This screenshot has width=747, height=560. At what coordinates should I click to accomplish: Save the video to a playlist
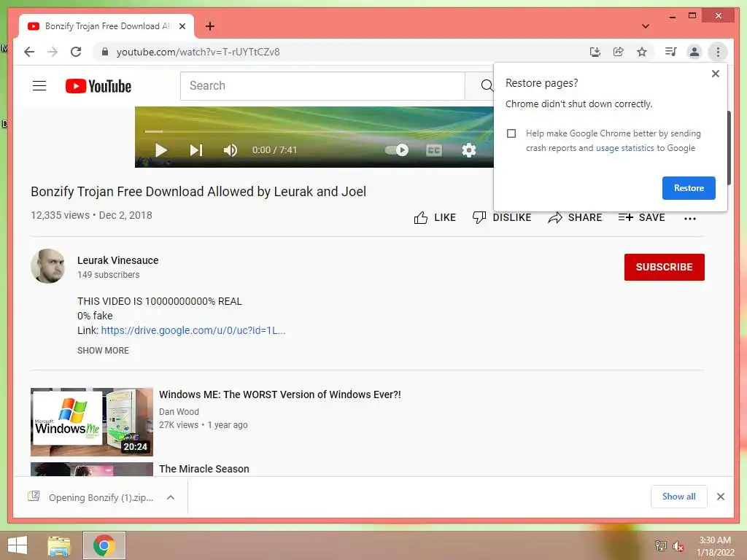(x=641, y=217)
